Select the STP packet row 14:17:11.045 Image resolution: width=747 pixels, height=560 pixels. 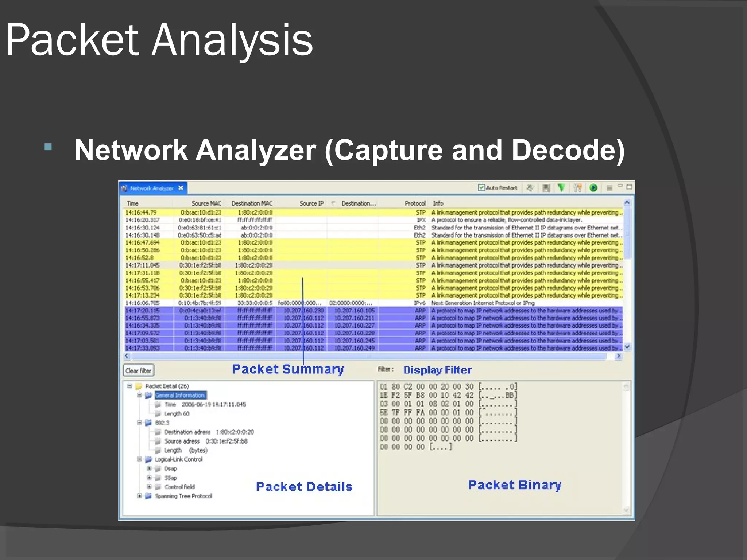[373, 265]
